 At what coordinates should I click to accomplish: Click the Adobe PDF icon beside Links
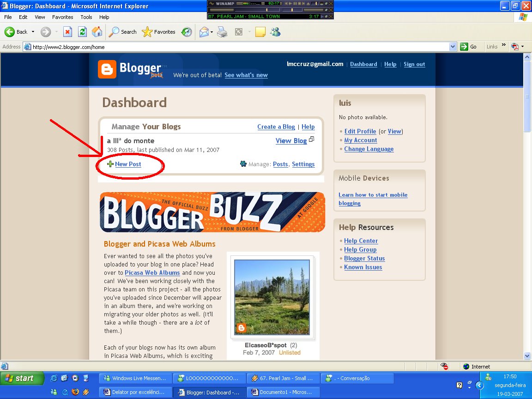(x=515, y=47)
